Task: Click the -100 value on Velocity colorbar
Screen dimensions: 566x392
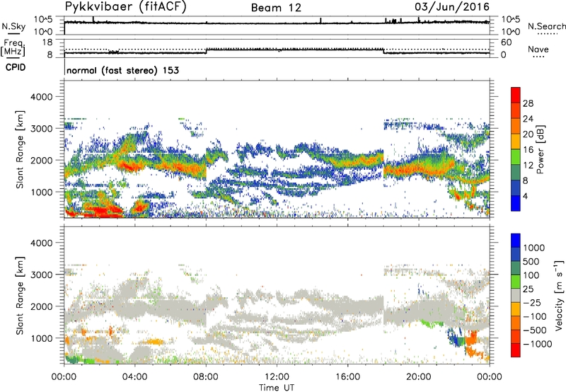Action: tap(535, 316)
